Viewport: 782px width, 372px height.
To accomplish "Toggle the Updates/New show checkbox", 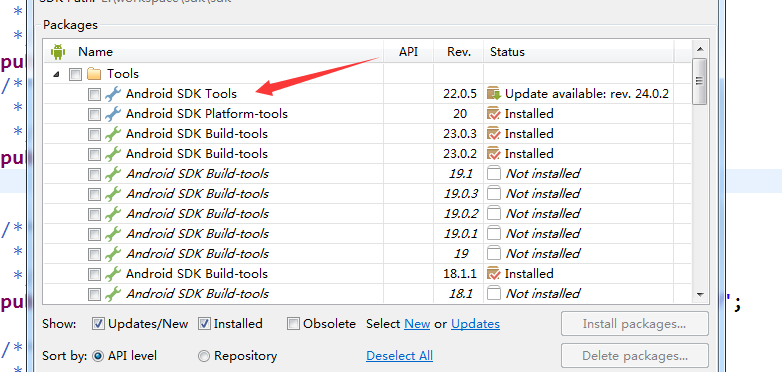I will pyautogui.click(x=98, y=324).
